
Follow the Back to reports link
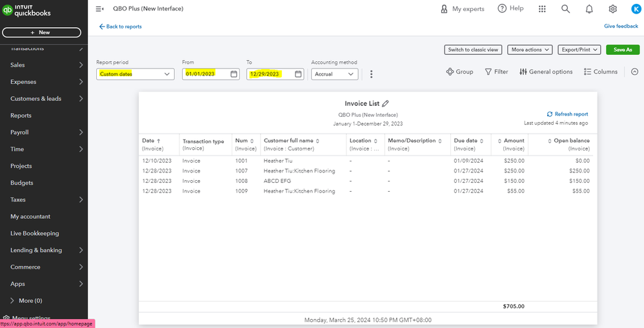click(120, 26)
